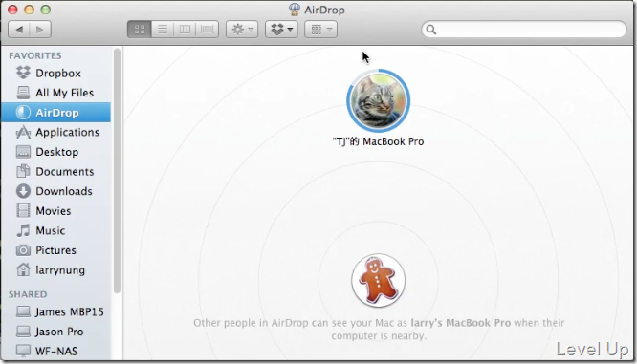Click the magnifying glass search icon
The image size is (637, 364).
431,30
